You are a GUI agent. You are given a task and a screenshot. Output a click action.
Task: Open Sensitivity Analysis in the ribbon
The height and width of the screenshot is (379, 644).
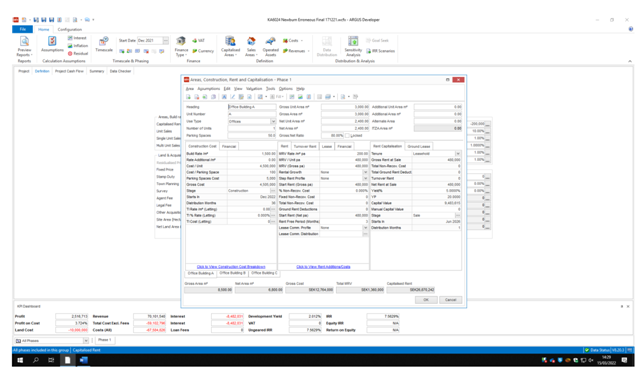[353, 46]
